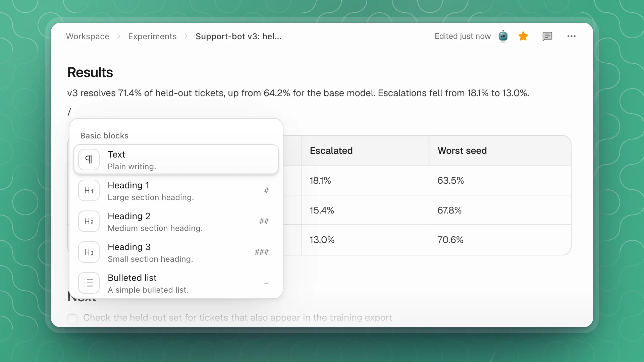644x362 pixels.
Task: Select the 15.4% table cell
Action: 365,210
